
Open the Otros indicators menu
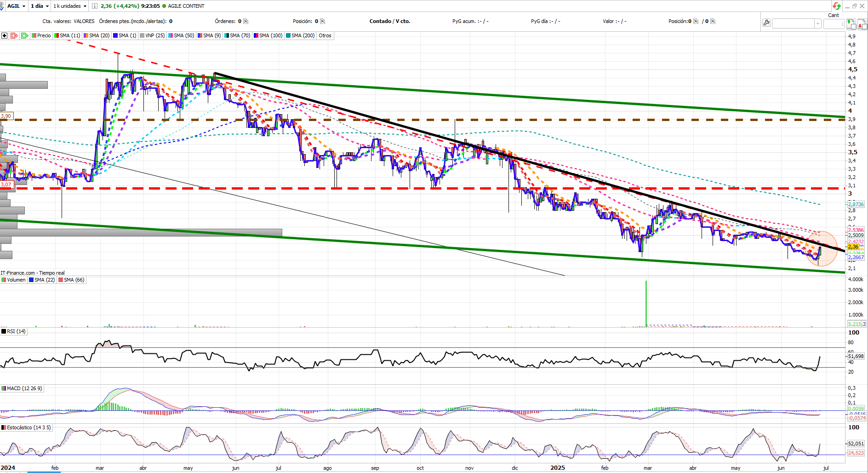click(325, 35)
